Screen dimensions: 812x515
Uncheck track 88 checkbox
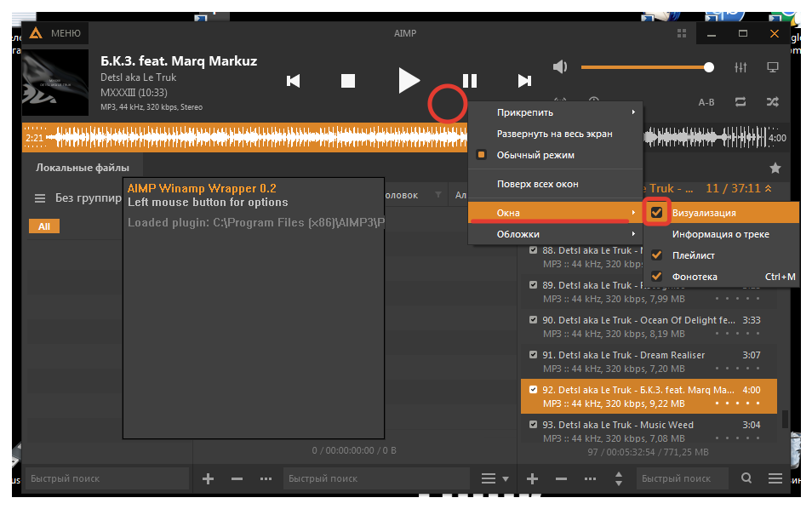click(x=534, y=250)
